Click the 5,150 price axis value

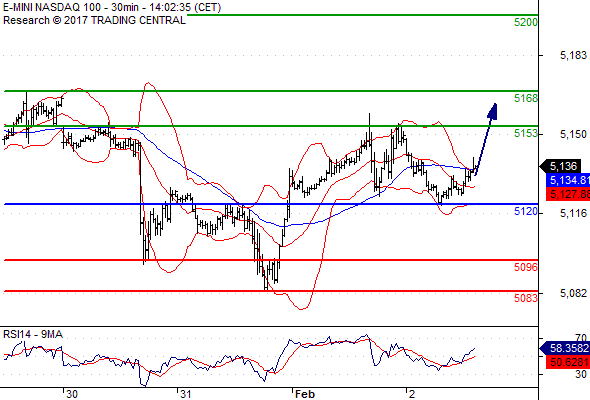573,134
